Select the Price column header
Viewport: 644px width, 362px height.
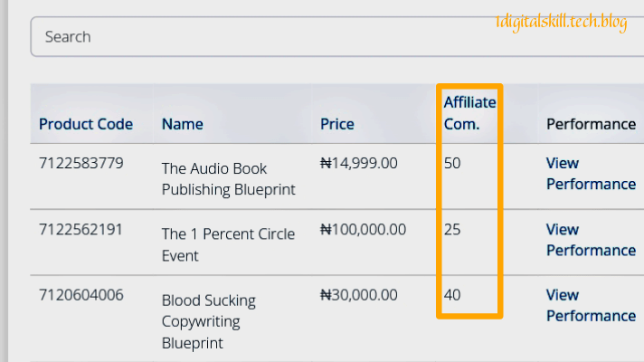coord(337,124)
